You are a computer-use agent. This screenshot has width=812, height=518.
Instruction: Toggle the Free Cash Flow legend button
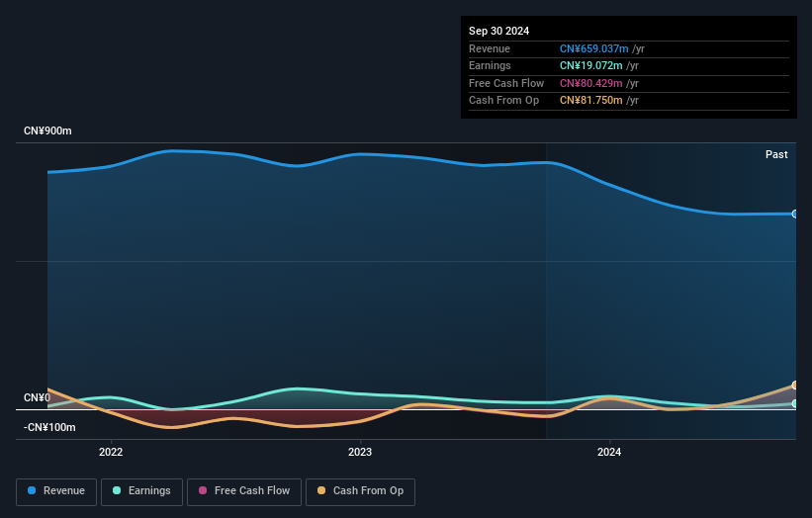(244, 491)
